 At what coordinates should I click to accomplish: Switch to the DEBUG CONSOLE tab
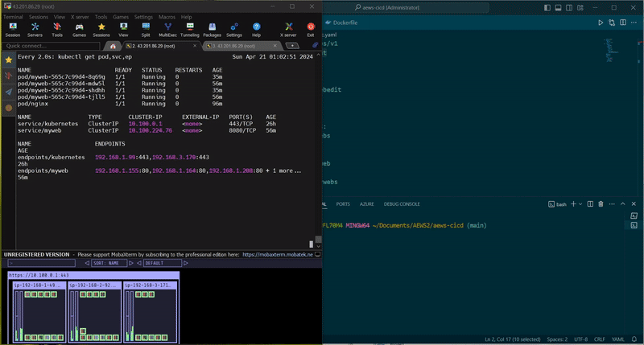point(402,204)
